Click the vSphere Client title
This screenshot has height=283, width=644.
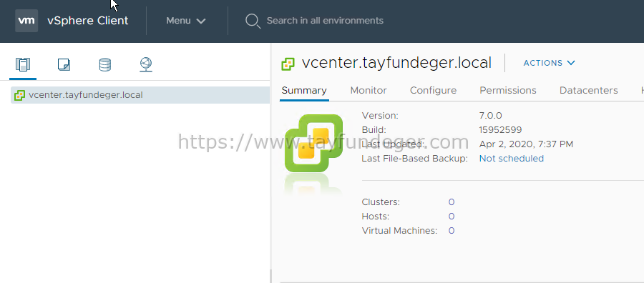[88, 21]
